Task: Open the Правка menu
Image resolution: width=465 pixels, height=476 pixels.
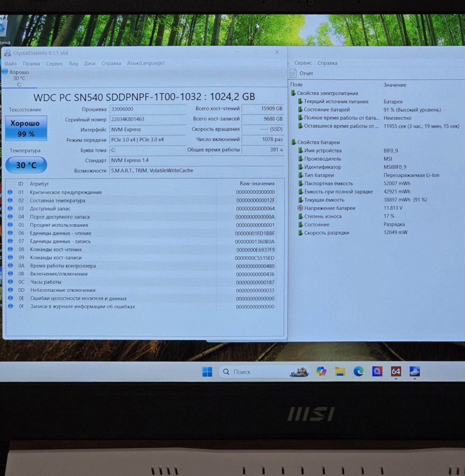Action: tap(31, 64)
